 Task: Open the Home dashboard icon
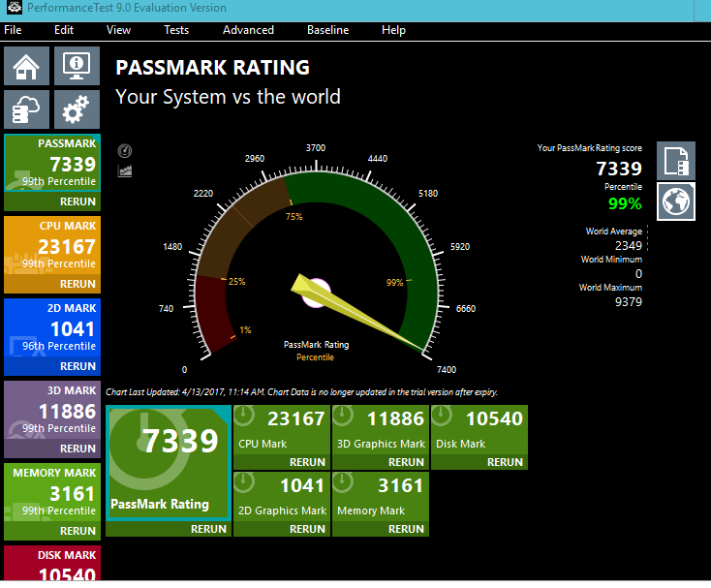click(x=27, y=66)
